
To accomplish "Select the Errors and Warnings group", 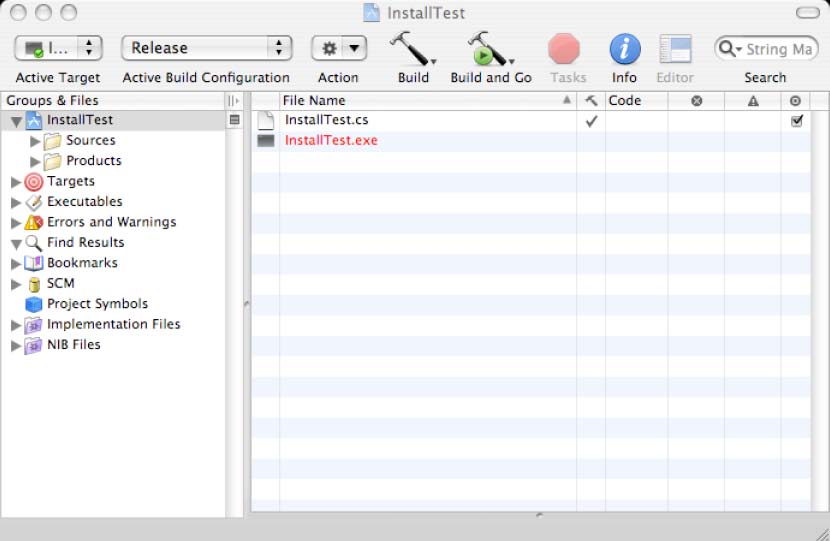I will (101, 222).
